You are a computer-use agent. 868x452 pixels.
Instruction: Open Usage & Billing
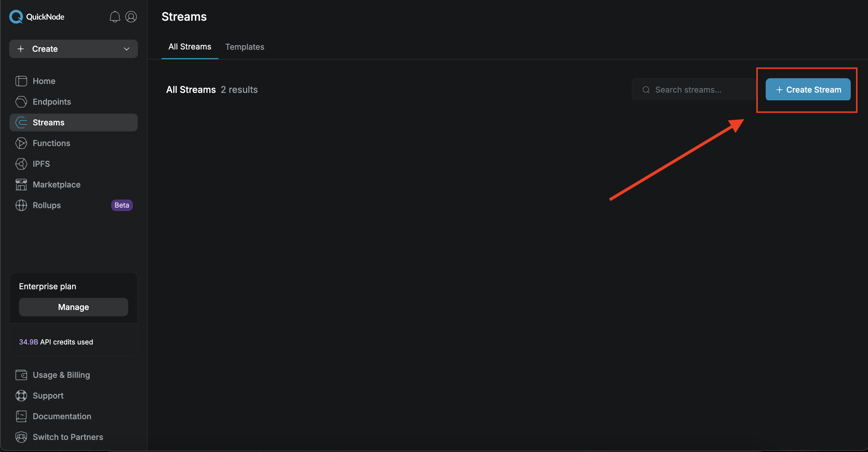pyautogui.click(x=61, y=374)
